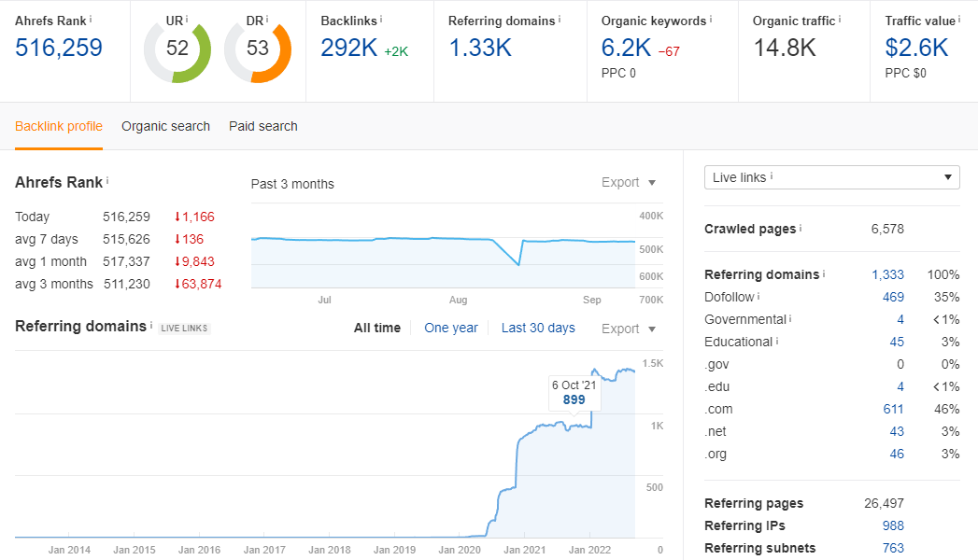Click the 6 Oct '21 chart tooltip
The height and width of the screenshot is (560, 978).
[574, 393]
